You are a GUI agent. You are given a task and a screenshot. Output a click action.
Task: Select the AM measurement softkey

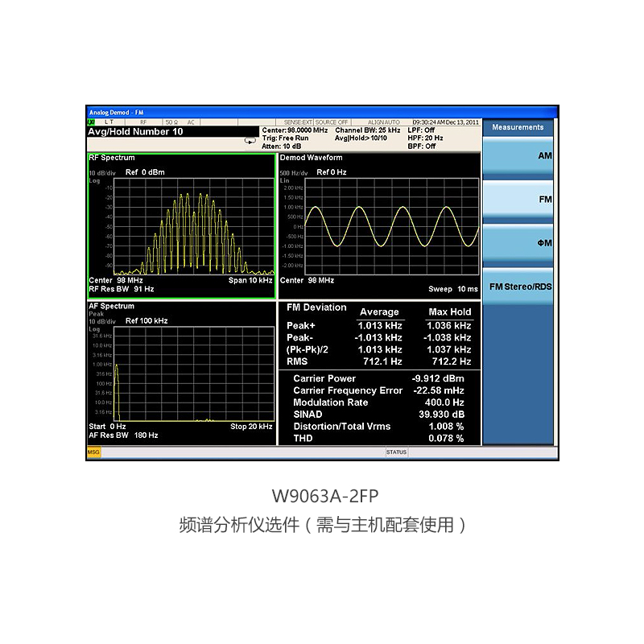518,157
